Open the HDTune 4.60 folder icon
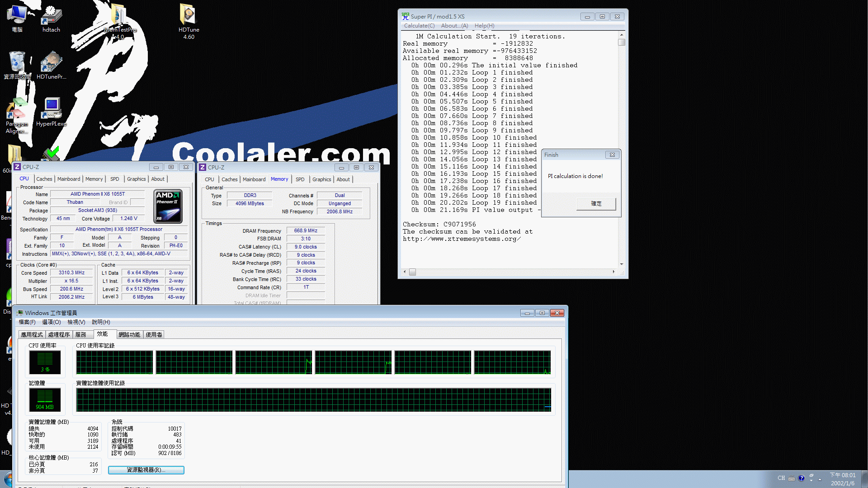Image resolution: width=868 pixels, height=488 pixels. click(x=189, y=20)
